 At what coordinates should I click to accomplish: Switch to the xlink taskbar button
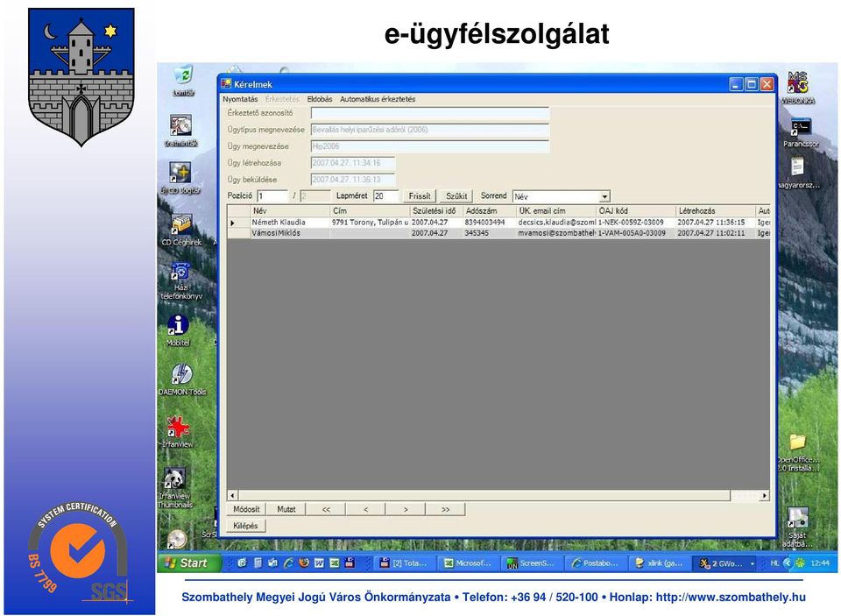[x=659, y=563]
